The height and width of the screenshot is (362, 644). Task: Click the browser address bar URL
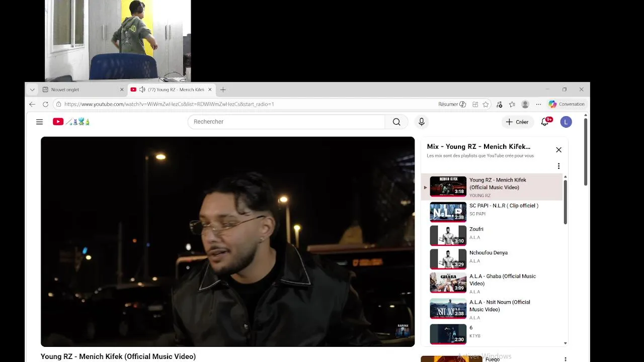tap(169, 104)
